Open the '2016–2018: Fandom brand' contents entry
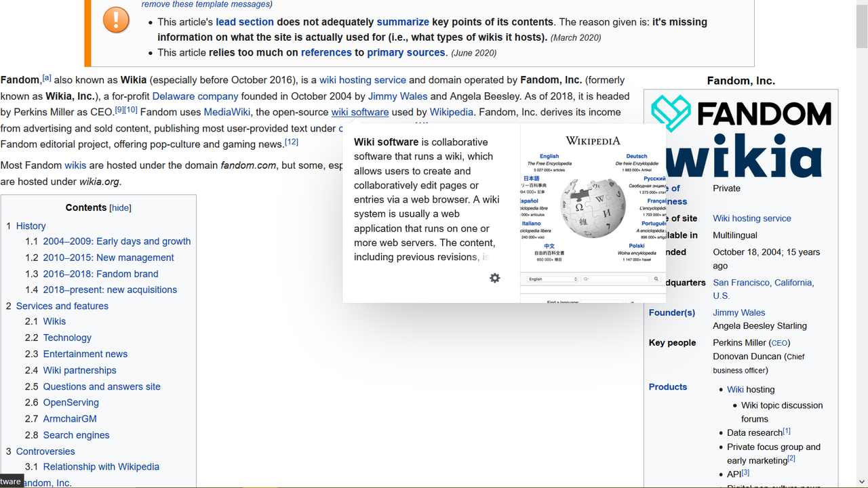The height and width of the screenshot is (488, 868). (101, 274)
